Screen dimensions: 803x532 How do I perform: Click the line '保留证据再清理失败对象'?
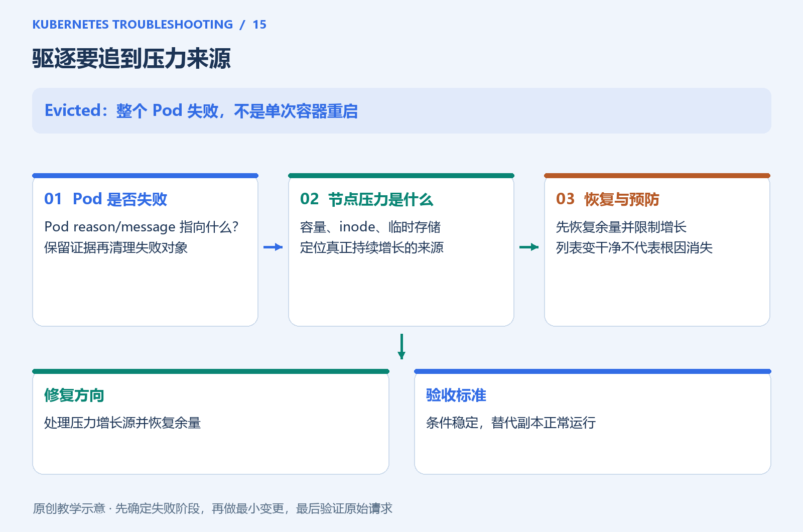click(x=116, y=247)
